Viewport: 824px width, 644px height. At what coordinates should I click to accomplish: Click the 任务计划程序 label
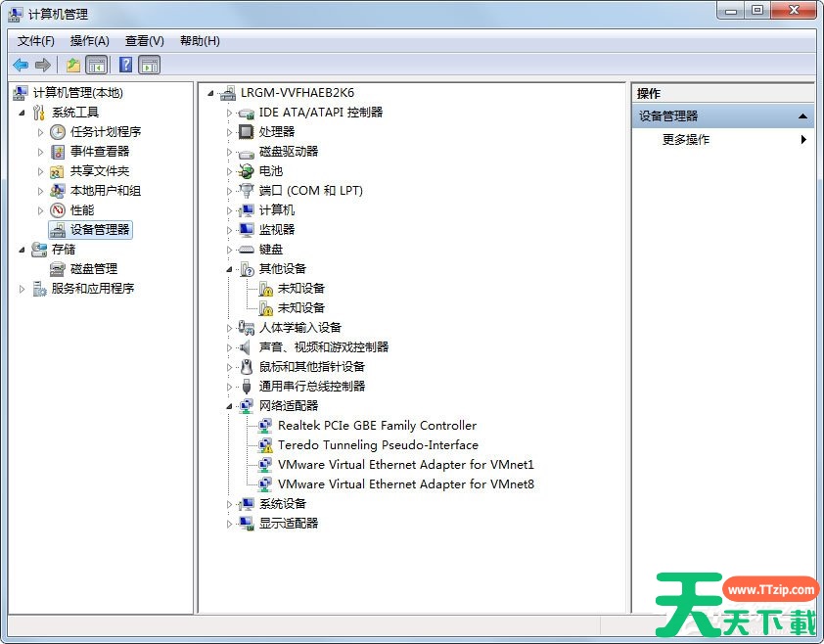[106, 132]
